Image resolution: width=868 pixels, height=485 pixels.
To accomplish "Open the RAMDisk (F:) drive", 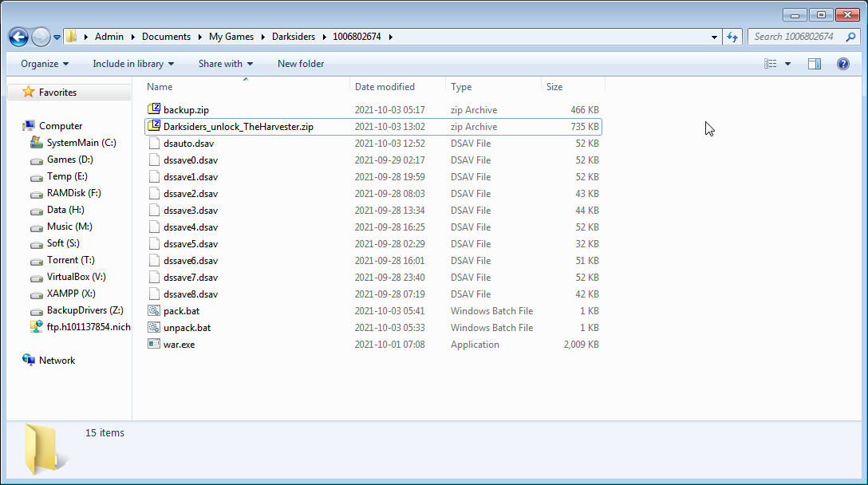I will pyautogui.click(x=73, y=193).
